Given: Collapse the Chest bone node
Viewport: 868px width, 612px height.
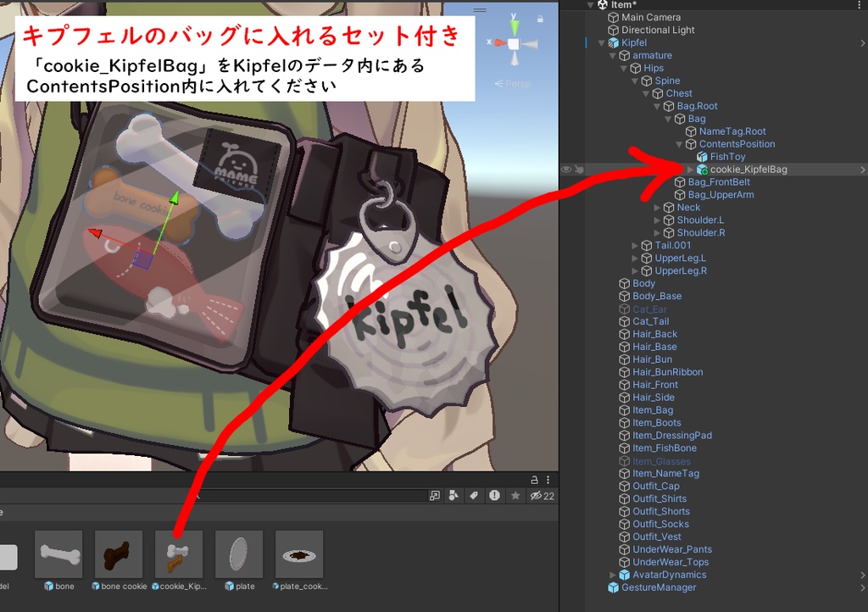Looking at the screenshot, I should click(x=645, y=93).
